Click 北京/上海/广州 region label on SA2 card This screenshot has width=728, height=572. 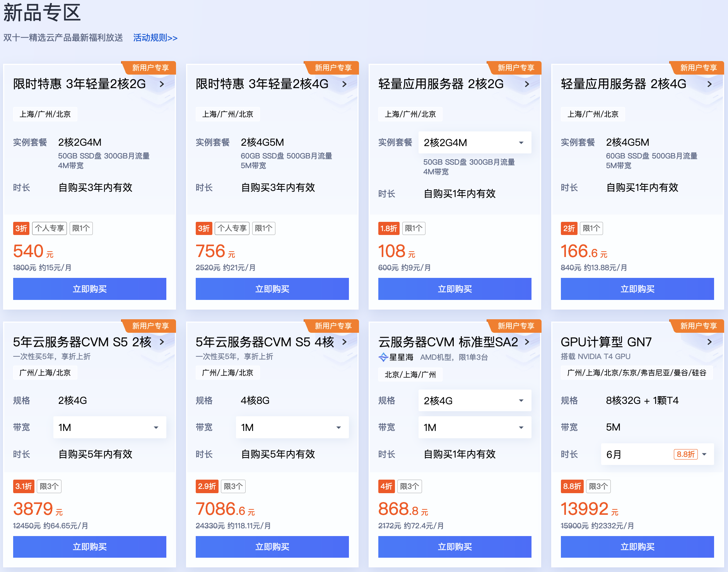tap(410, 375)
